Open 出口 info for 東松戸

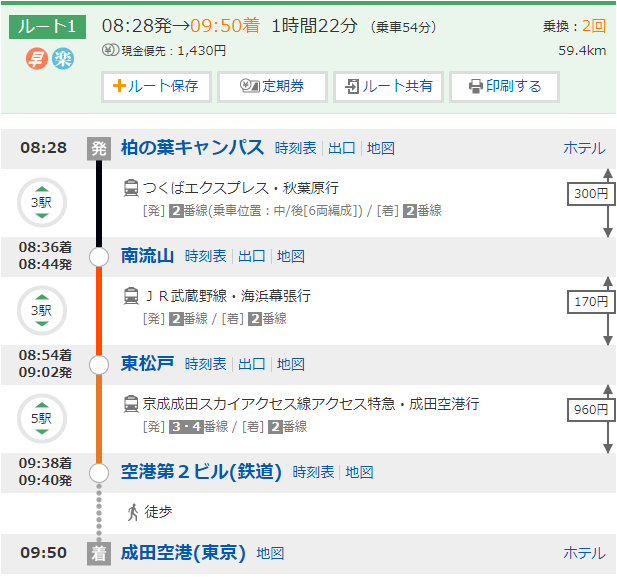tap(251, 364)
